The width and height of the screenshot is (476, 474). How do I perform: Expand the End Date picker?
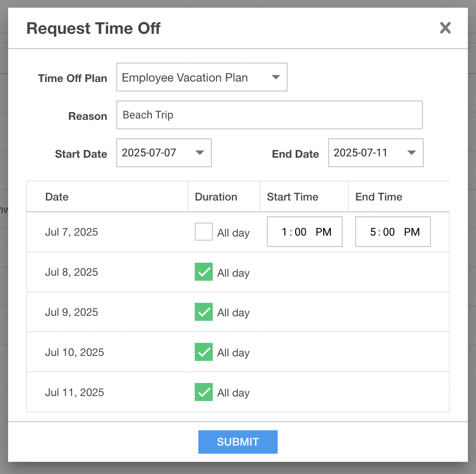coord(375,153)
